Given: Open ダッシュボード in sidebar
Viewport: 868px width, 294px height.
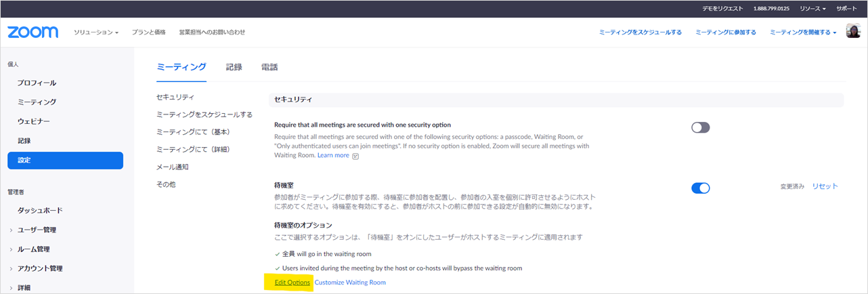Looking at the screenshot, I should pos(40,211).
